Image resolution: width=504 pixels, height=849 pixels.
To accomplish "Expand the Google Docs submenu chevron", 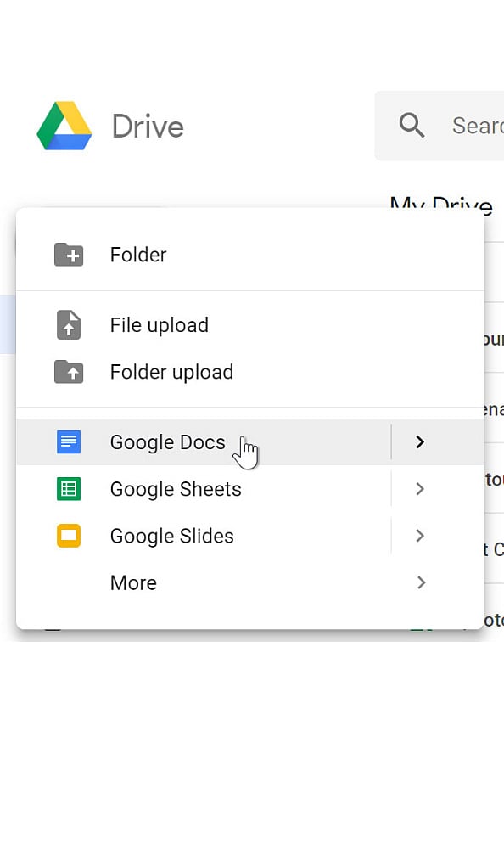I will pos(419,441).
